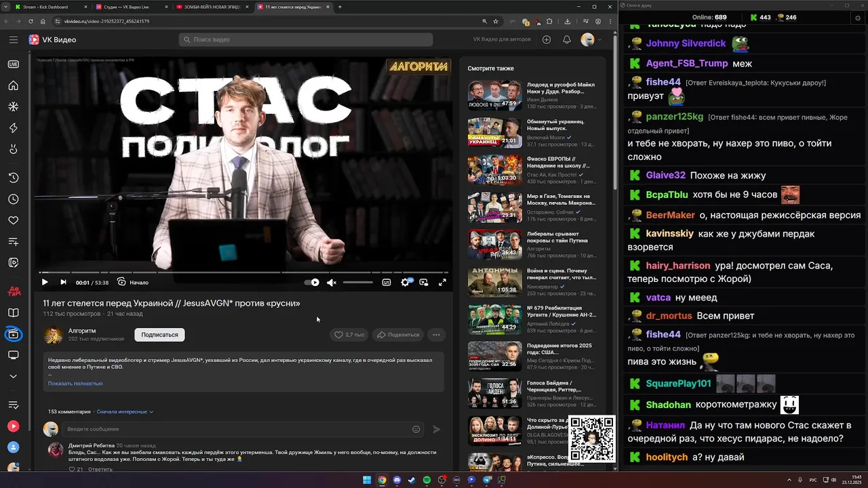This screenshot has height=488, width=868.
Task: Open player quality settings gear
Action: 406,282
